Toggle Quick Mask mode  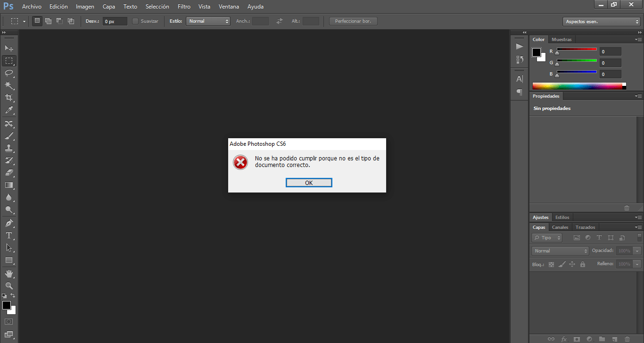click(x=9, y=322)
